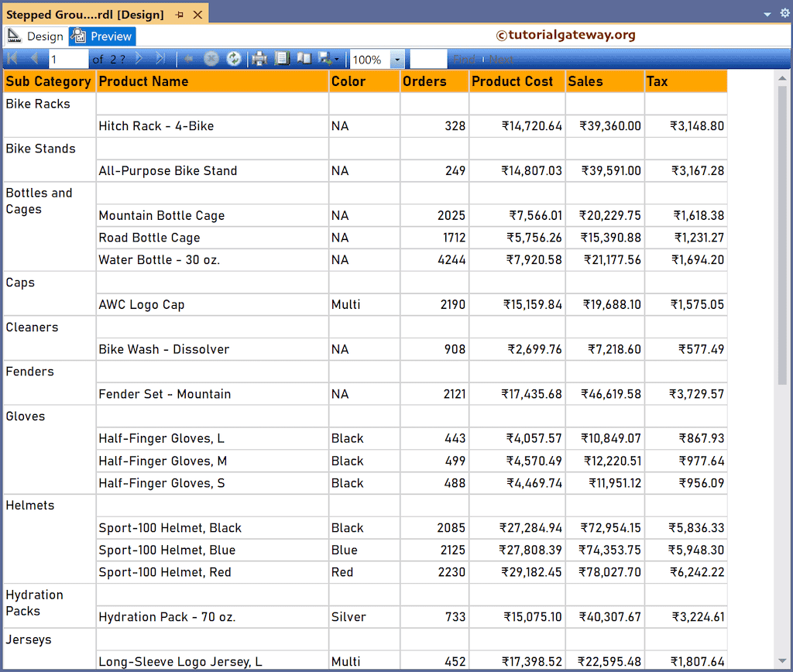Go to the last page of the report

click(x=159, y=59)
